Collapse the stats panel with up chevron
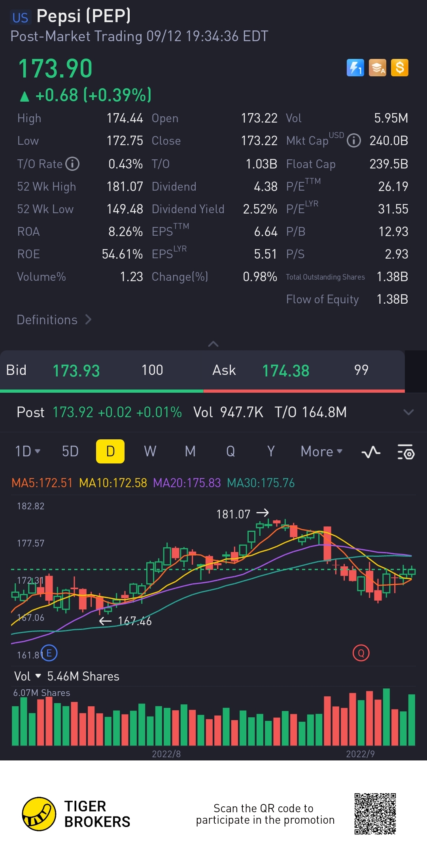 (x=213, y=344)
